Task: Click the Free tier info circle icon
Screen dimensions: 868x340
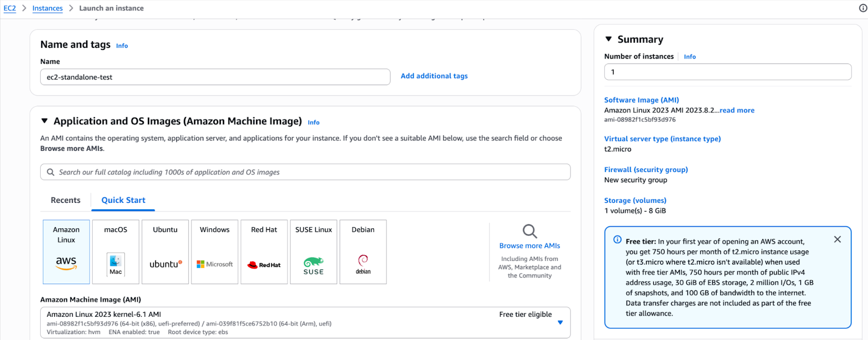Action: [617, 240]
